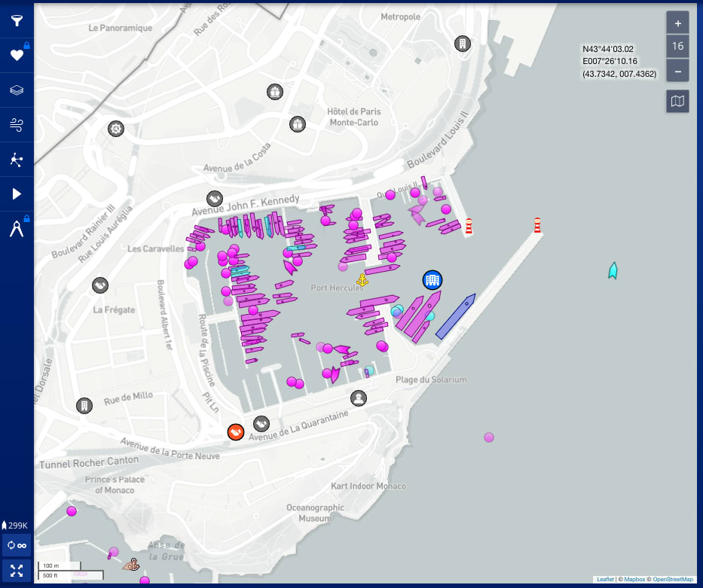703x588 pixels.
Task: Click grey building marker near Rue de Millo
Action: tap(84, 406)
